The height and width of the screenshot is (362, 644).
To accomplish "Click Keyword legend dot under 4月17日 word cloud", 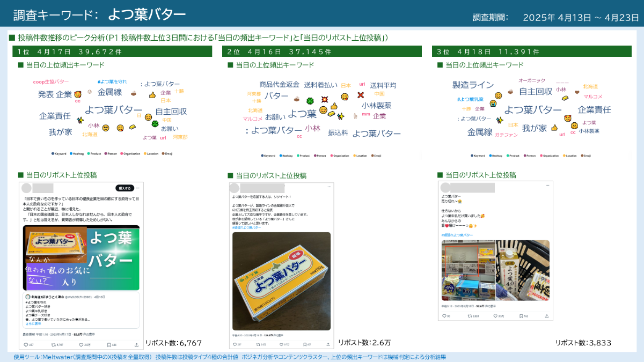I will click(x=53, y=154).
